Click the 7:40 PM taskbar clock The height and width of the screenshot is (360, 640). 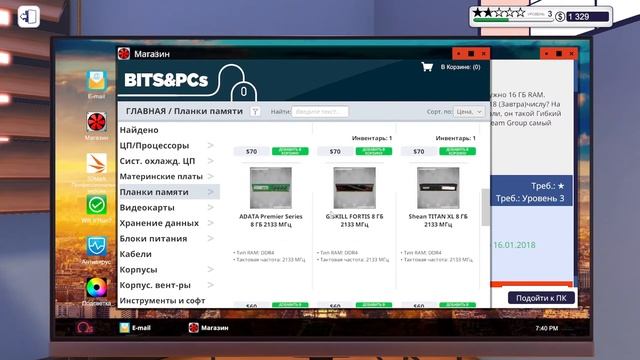click(x=547, y=328)
